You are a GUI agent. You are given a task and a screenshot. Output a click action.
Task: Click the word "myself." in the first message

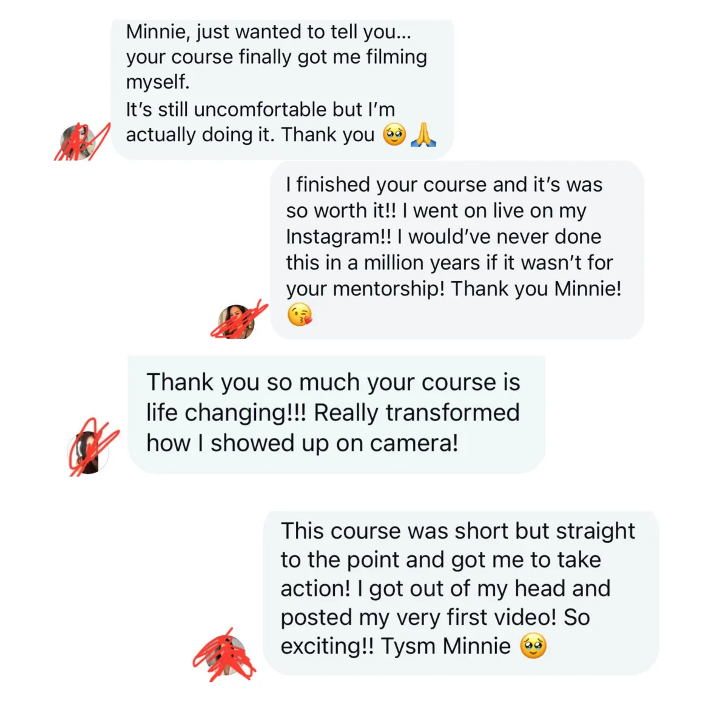[157, 82]
